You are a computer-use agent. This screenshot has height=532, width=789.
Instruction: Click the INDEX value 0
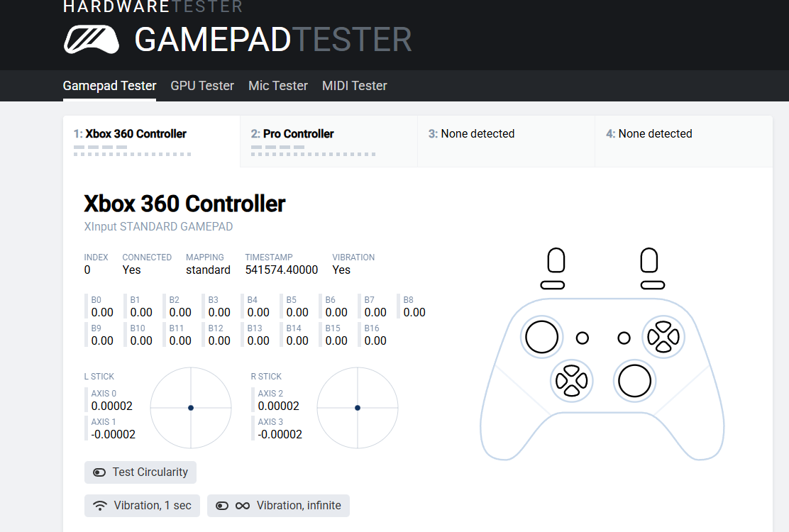pyautogui.click(x=87, y=270)
